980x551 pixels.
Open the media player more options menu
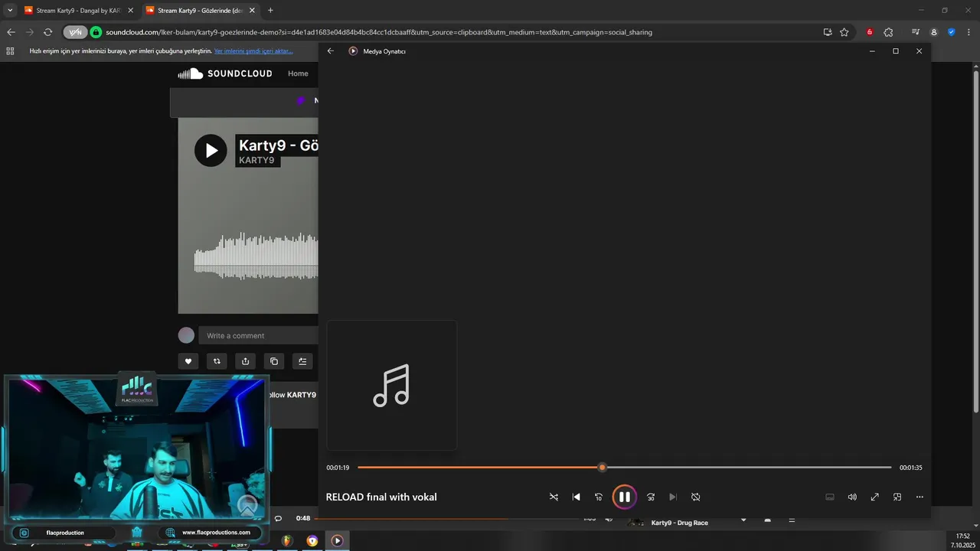[920, 497]
